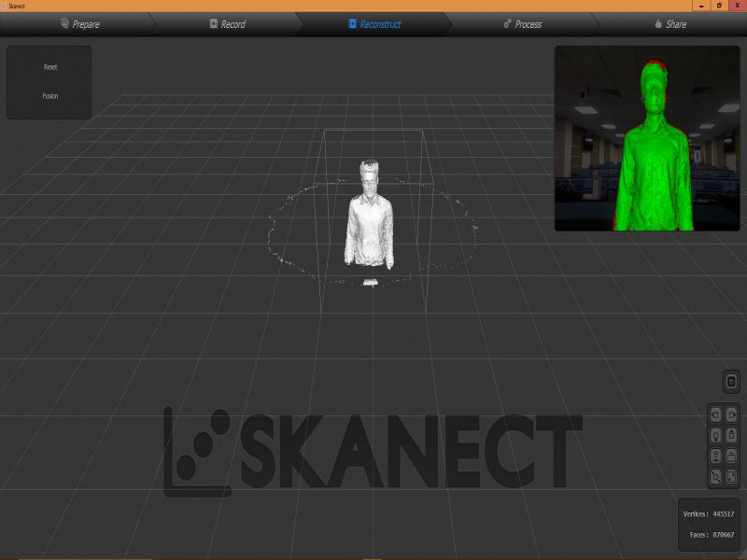
Task: Select the up-arrow view icon
Action: coord(732,435)
